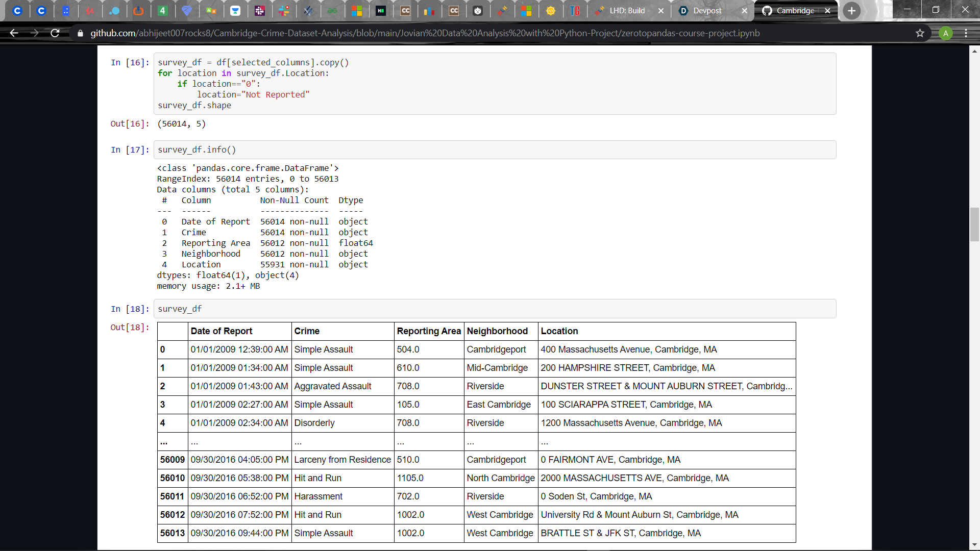Screen dimensions: 980x551
Task: Switch to the LHD: Build tab
Action: coord(627,11)
